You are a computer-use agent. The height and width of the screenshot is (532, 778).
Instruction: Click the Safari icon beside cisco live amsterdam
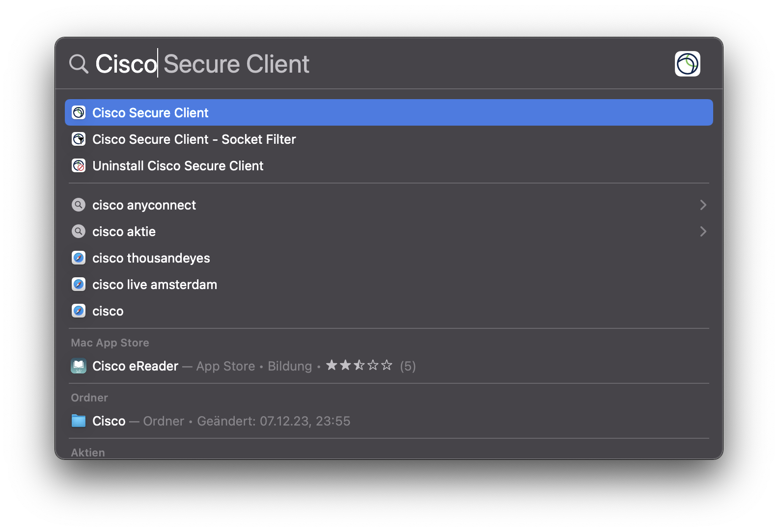79,285
